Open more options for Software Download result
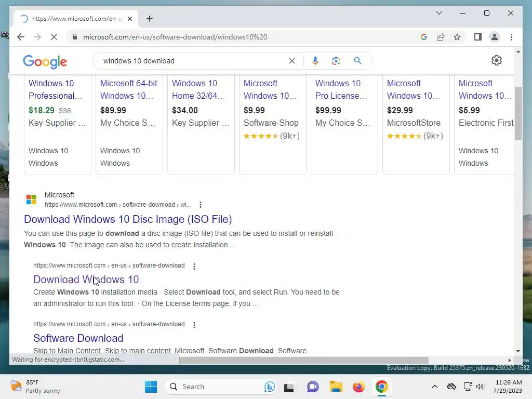 tap(194, 325)
